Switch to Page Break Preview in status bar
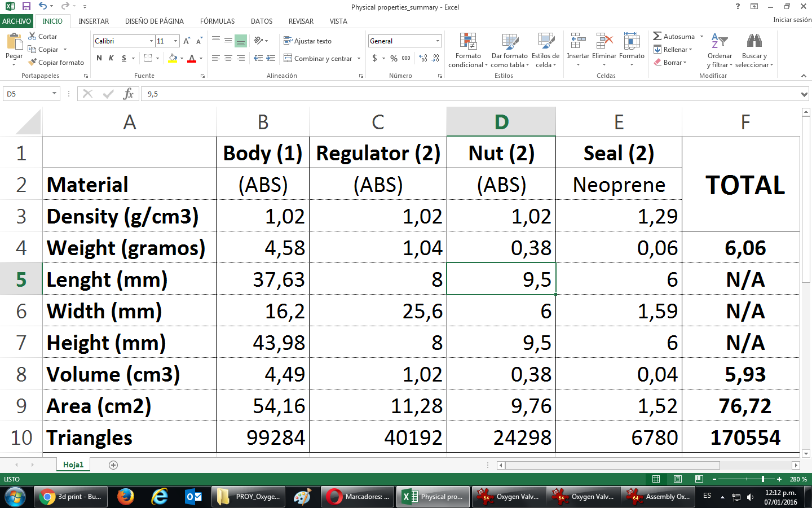Viewport: 812px width, 508px height. point(699,479)
